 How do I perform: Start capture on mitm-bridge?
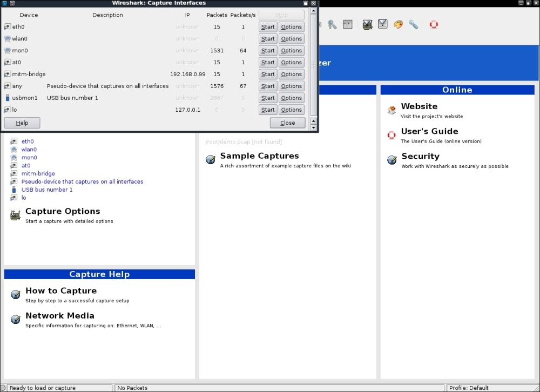pos(268,74)
